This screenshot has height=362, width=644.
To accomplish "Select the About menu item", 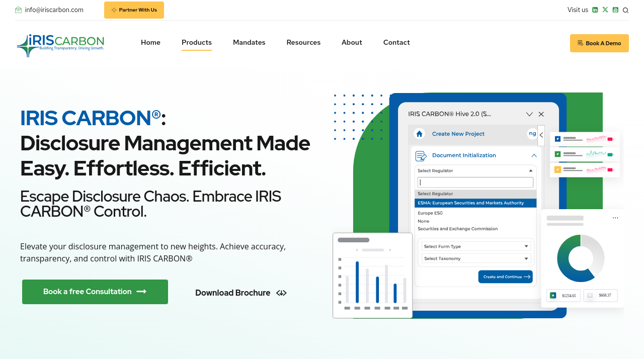I will (x=352, y=43).
